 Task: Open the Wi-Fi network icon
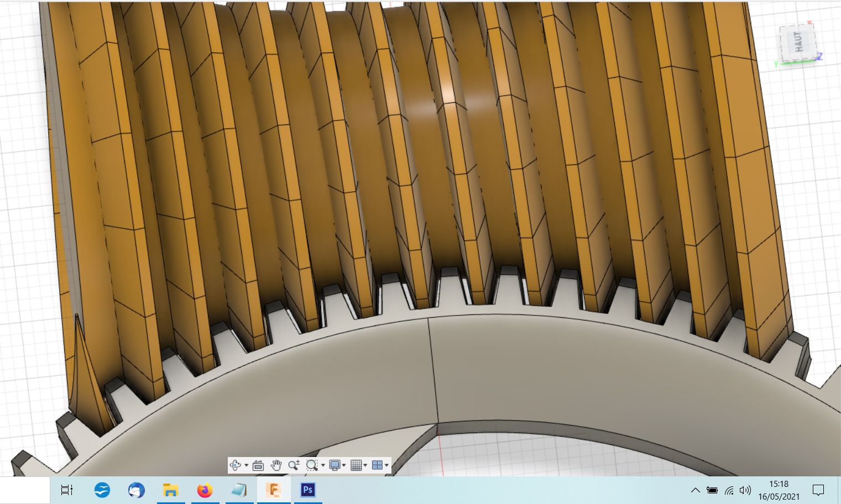pyautogui.click(x=729, y=490)
